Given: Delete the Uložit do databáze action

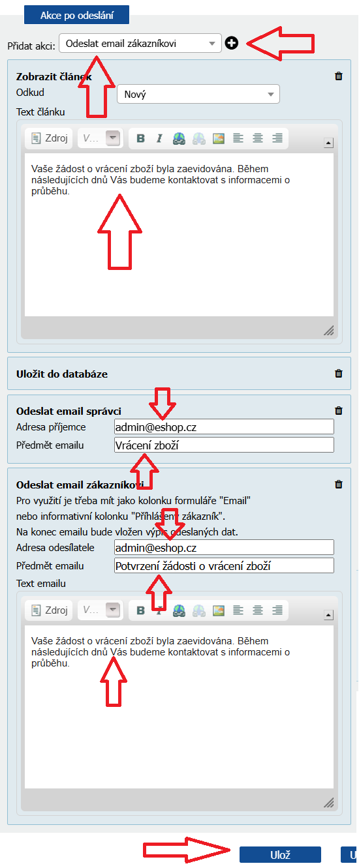Looking at the screenshot, I should pyautogui.click(x=338, y=374).
